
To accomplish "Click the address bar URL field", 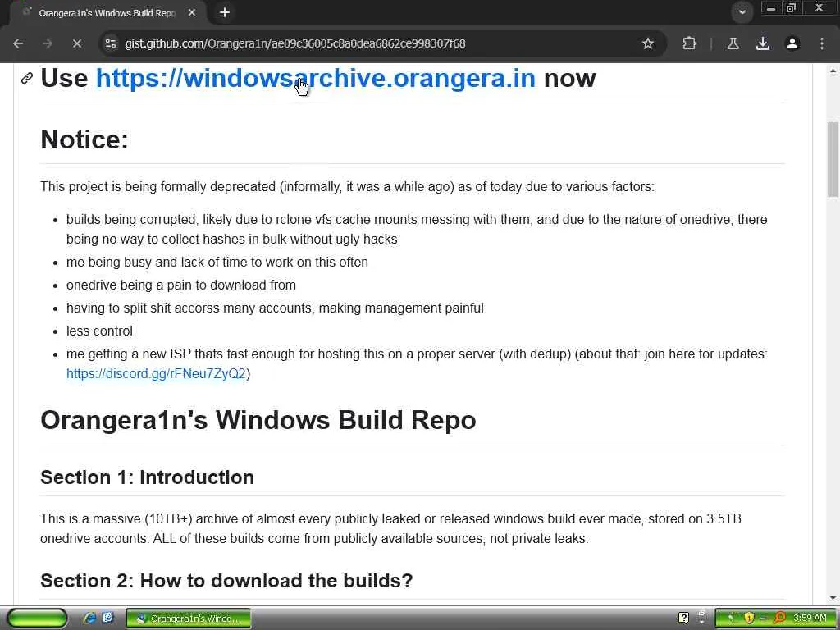I will (x=375, y=43).
